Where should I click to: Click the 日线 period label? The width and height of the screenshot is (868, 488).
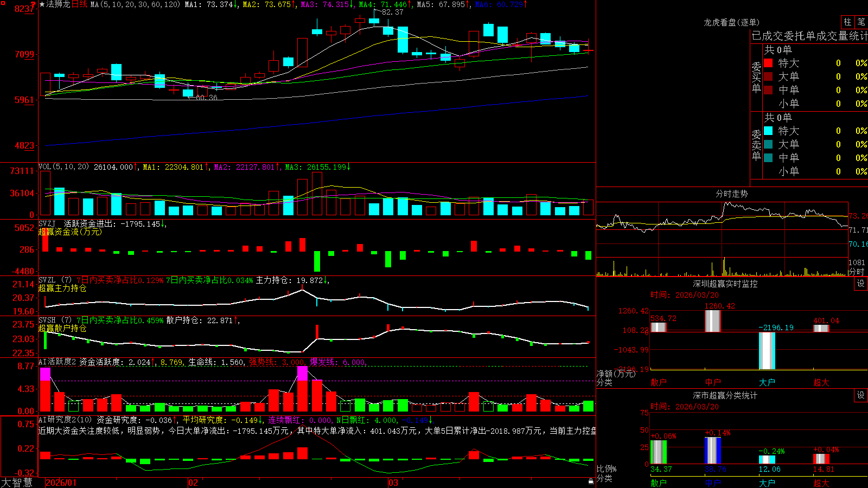click(79, 4)
